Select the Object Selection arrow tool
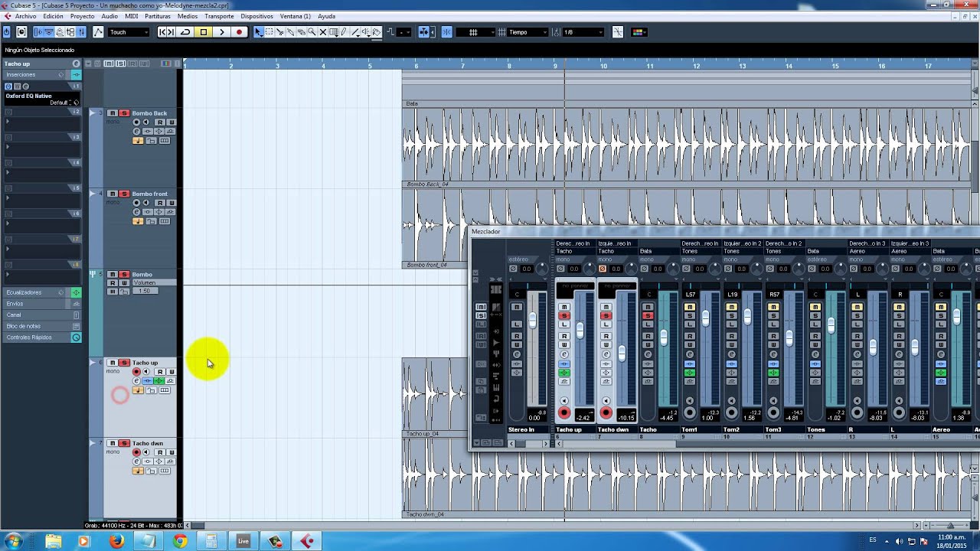 [259, 32]
